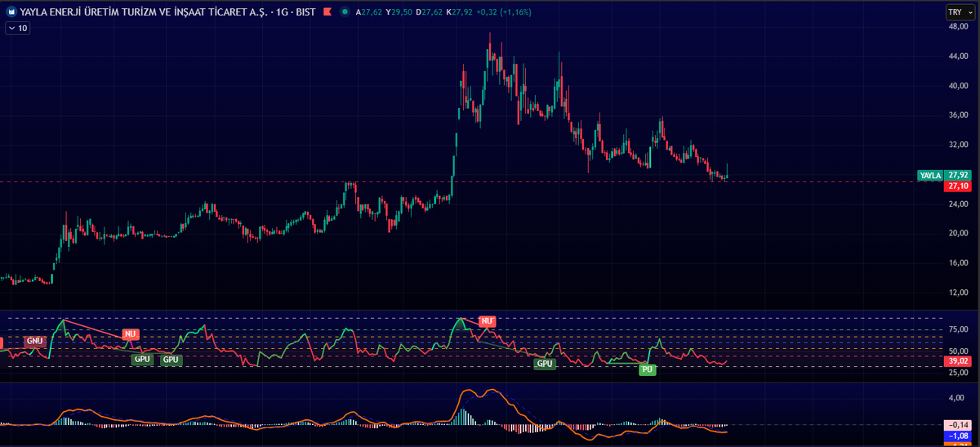Click the bright green PU label on RSI pane
Image resolution: width=980 pixels, height=447 pixels.
coord(648,369)
